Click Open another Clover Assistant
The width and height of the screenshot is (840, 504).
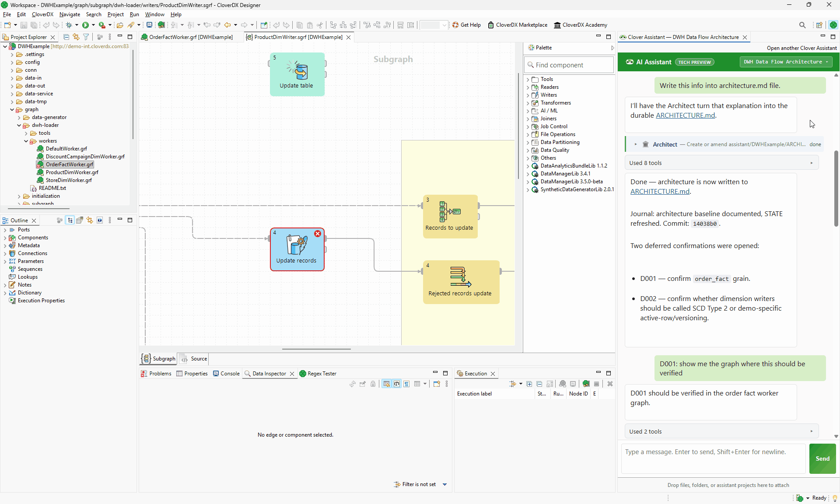[x=801, y=48]
